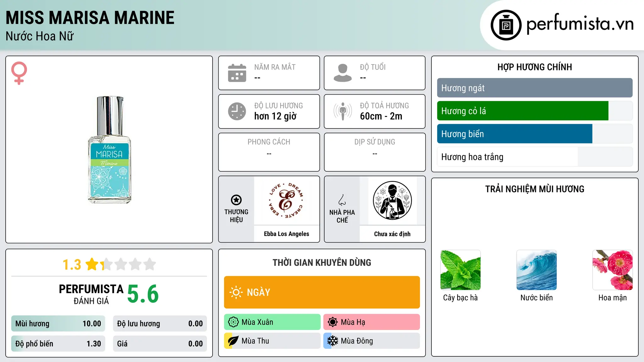This screenshot has width=644, height=362.
Task: Open the Ebba Los Angeles brand link
Action: click(x=286, y=234)
